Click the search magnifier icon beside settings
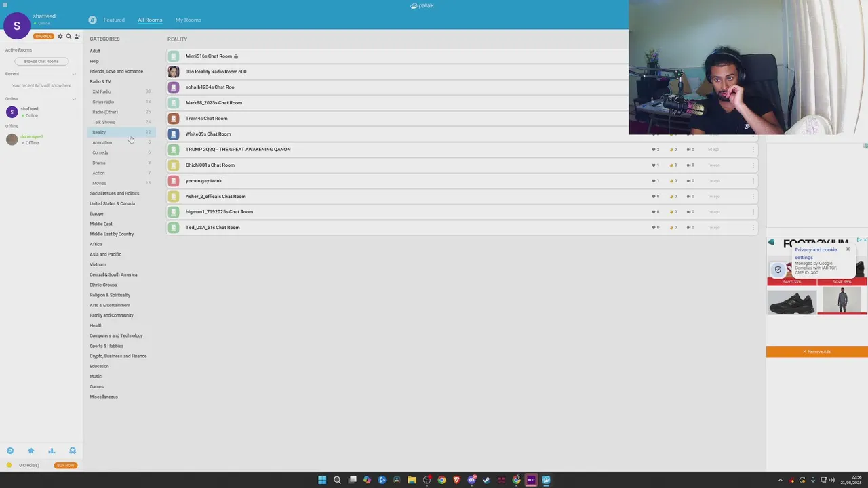 [68, 36]
